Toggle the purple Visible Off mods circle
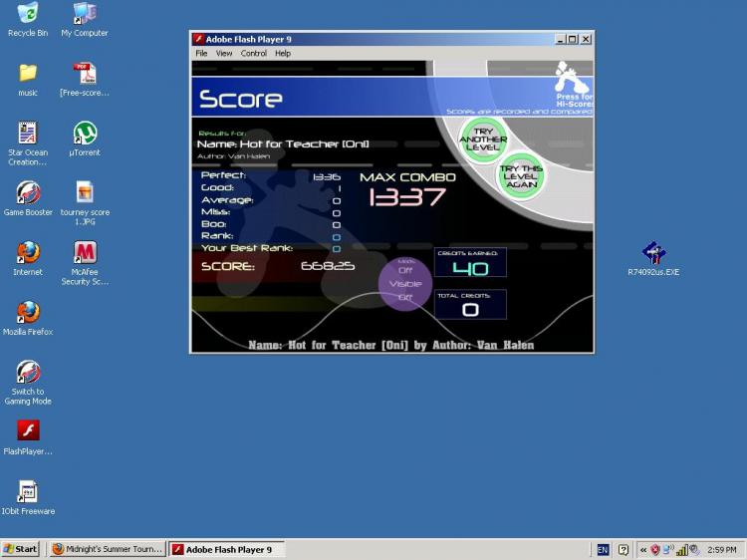This screenshot has height=560, width=747. pyautogui.click(x=405, y=284)
